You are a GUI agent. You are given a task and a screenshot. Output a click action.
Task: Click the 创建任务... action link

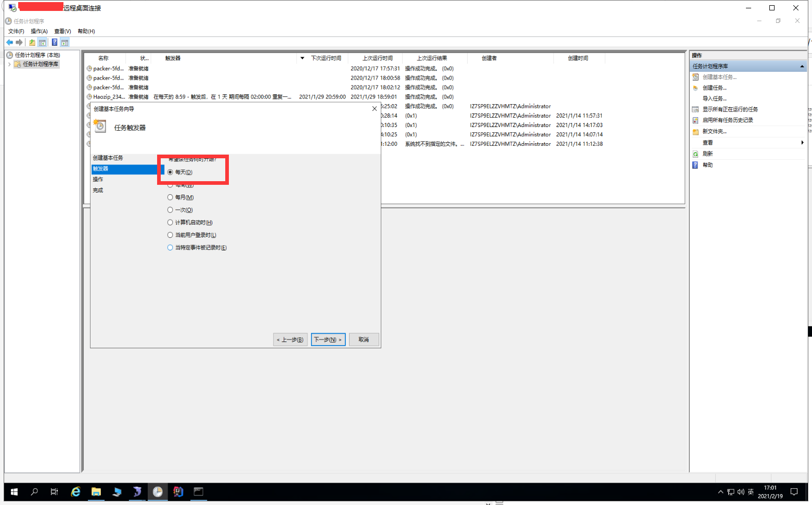(714, 88)
